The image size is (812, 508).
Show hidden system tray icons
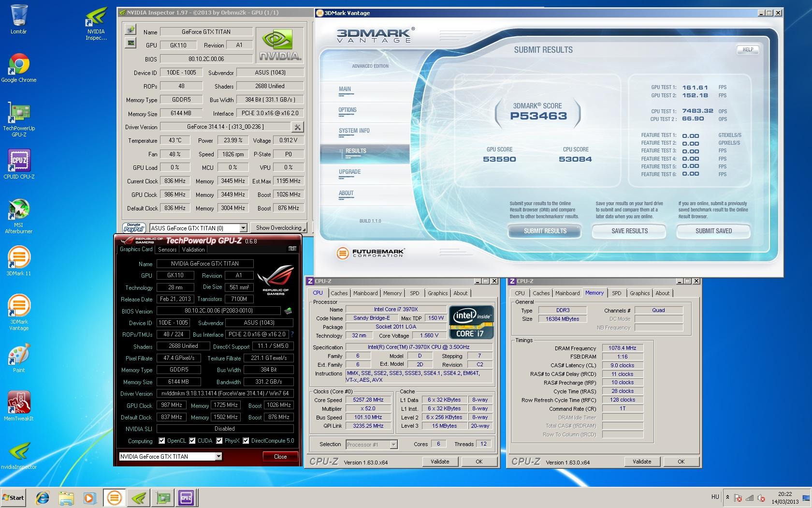pyautogui.click(x=728, y=497)
